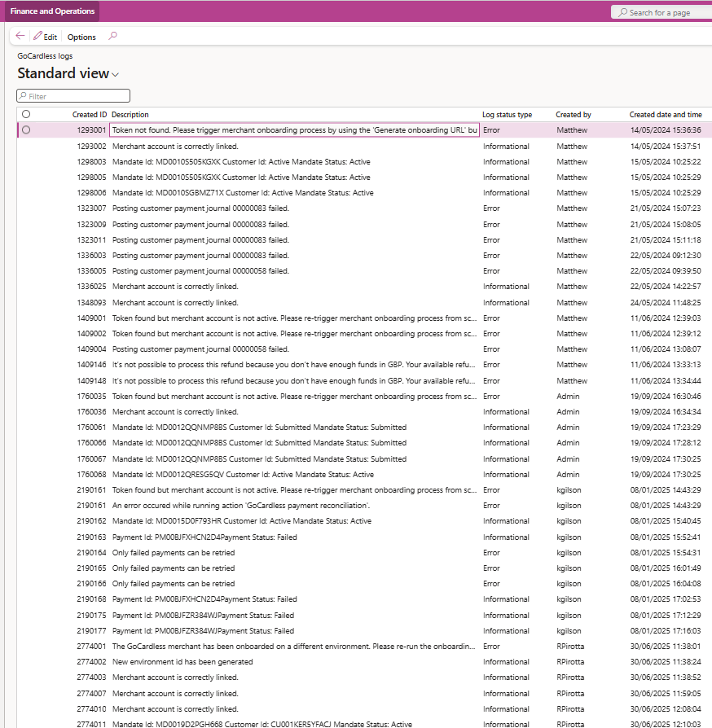Viewport: 712px width, 728px height.
Task: Click the timestamp 30/06/2025 11:59:05
Action: coord(666,694)
